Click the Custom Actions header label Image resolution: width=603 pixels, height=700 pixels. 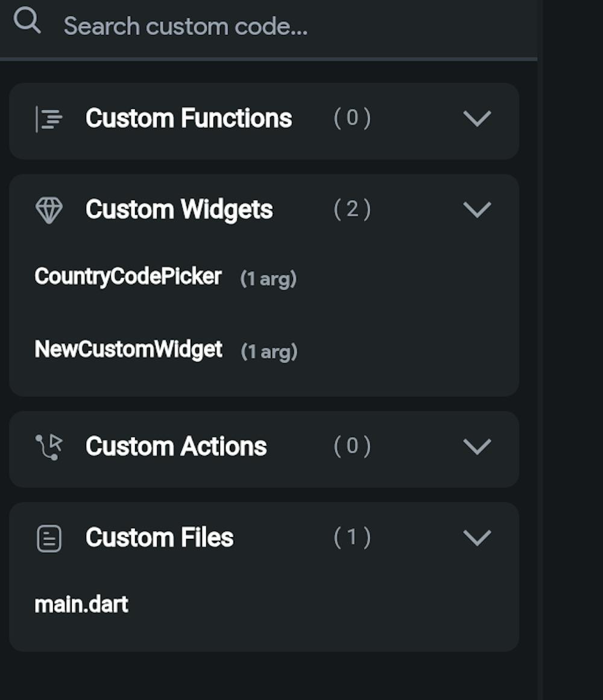click(176, 447)
